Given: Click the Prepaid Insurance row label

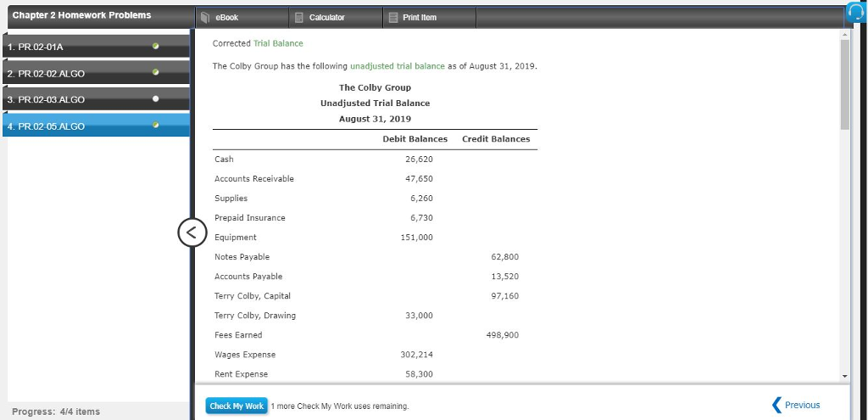Looking at the screenshot, I should click(x=250, y=218).
